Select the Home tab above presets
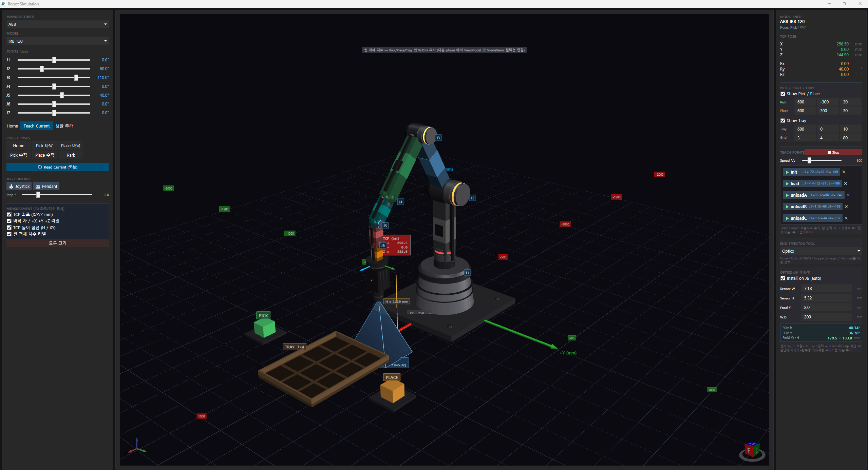 pos(13,126)
